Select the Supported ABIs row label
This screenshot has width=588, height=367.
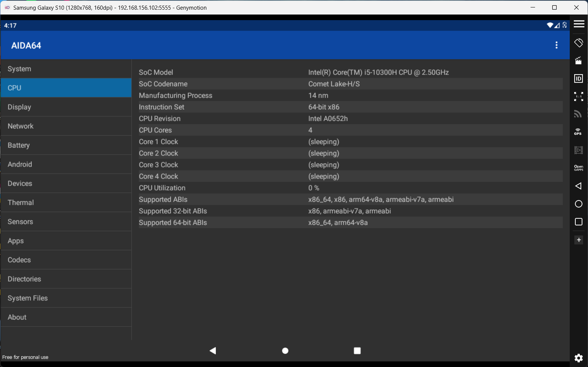pyautogui.click(x=163, y=199)
